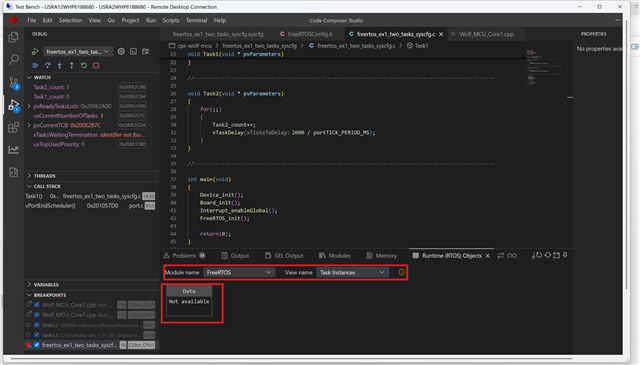Open the View name Task Instances dropdown
Viewport: 640px width, 365px height.
353,272
